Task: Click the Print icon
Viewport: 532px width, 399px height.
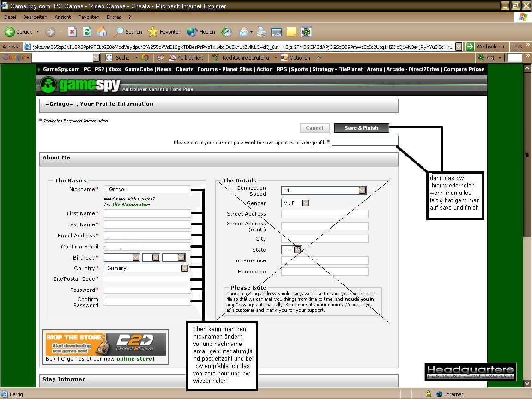Action: [261, 31]
